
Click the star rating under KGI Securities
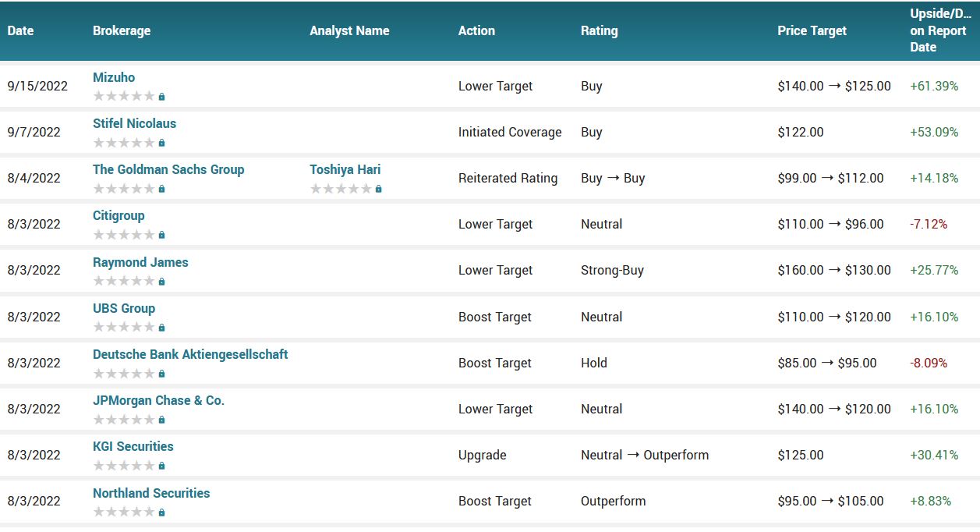click(x=124, y=466)
